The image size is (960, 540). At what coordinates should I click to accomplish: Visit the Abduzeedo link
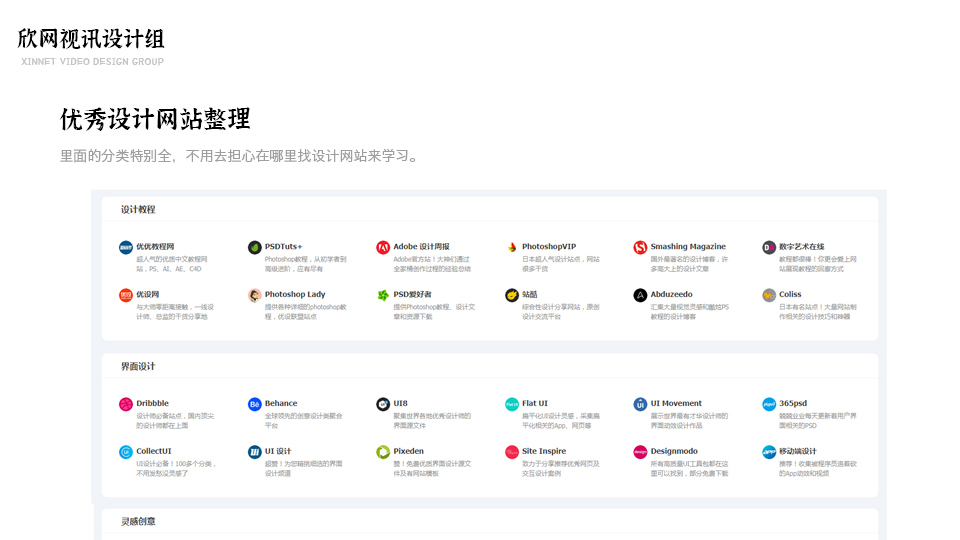[671, 294]
